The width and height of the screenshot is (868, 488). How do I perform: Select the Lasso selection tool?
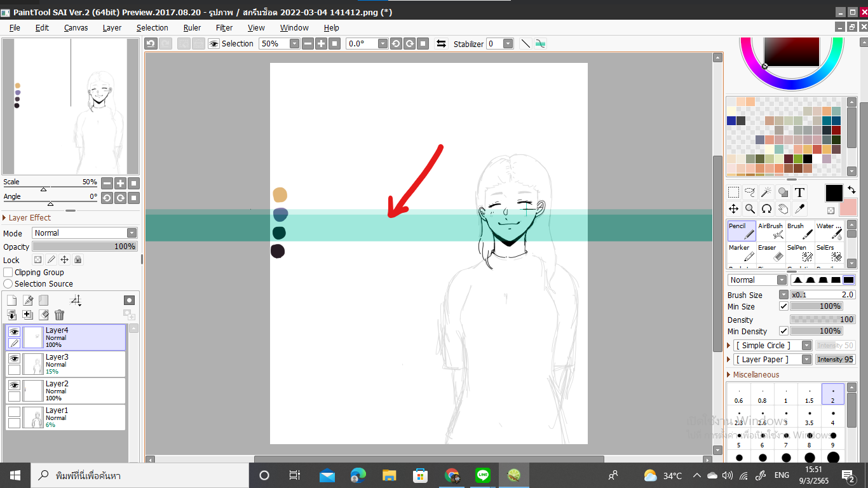tap(750, 192)
